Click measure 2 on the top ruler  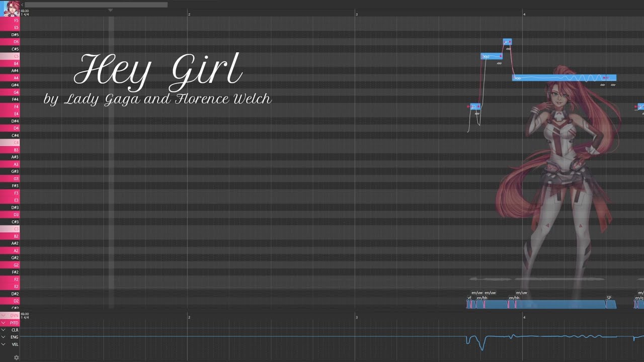(x=189, y=14)
